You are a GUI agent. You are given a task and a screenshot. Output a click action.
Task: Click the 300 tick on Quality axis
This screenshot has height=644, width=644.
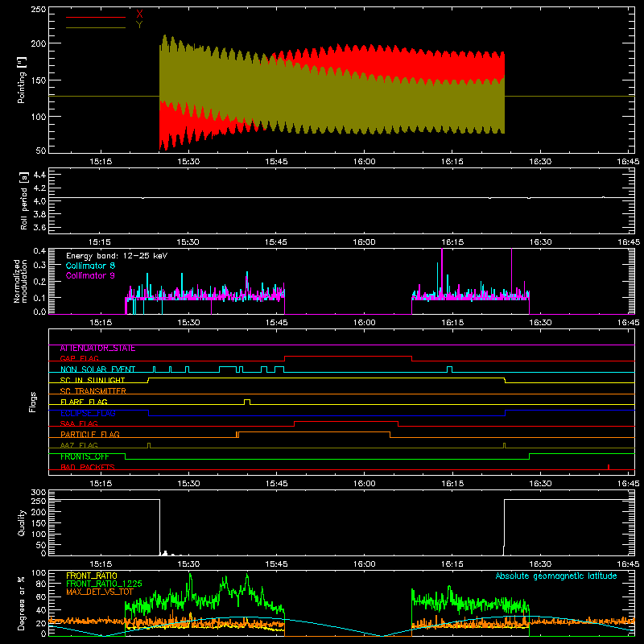pos(38,493)
